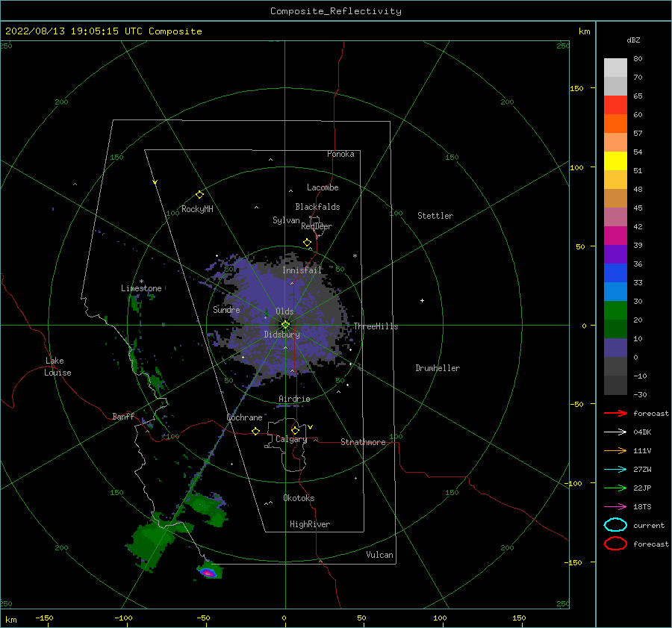The height and width of the screenshot is (628, 672).
Task: Click the Didsbury label
Action: [281, 335]
